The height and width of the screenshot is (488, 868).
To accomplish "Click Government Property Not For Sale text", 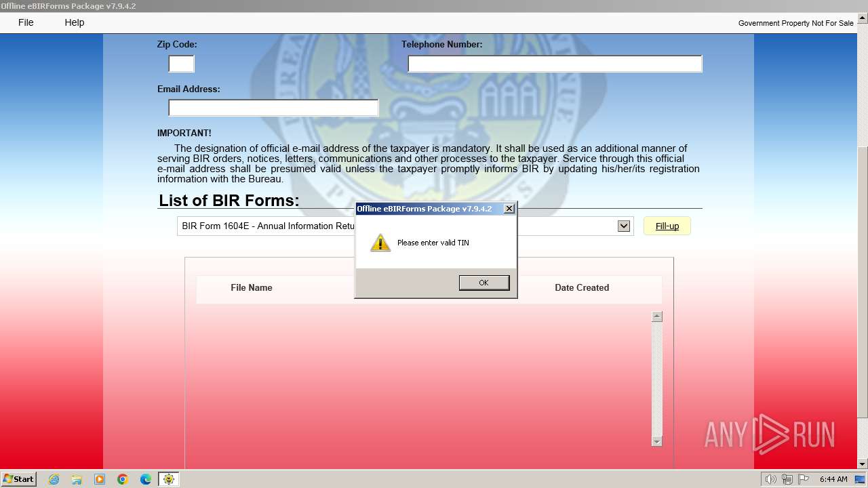I will coord(795,23).
